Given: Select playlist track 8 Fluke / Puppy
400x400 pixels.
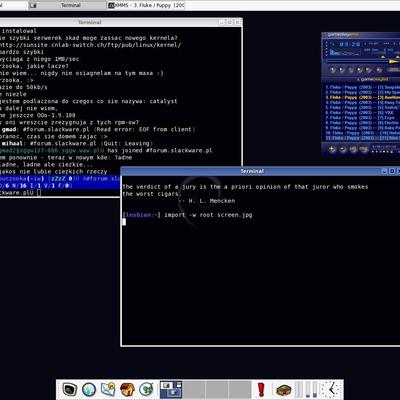Looking at the screenshot, I should [362, 123].
